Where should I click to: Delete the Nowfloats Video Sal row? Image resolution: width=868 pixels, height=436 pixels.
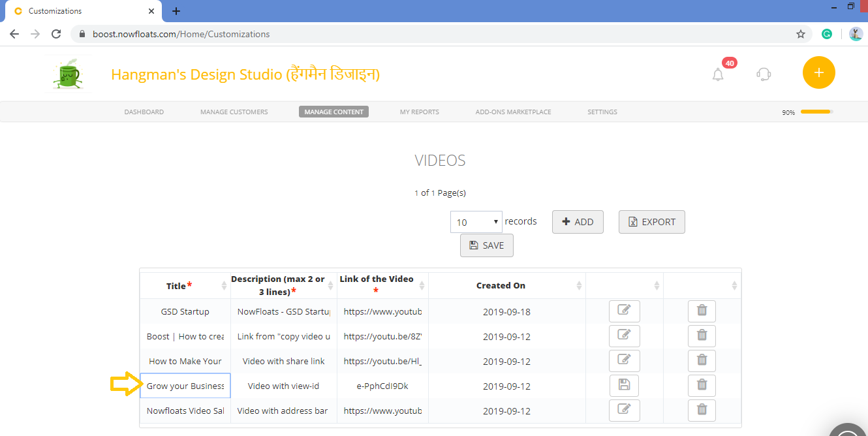click(702, 411)
